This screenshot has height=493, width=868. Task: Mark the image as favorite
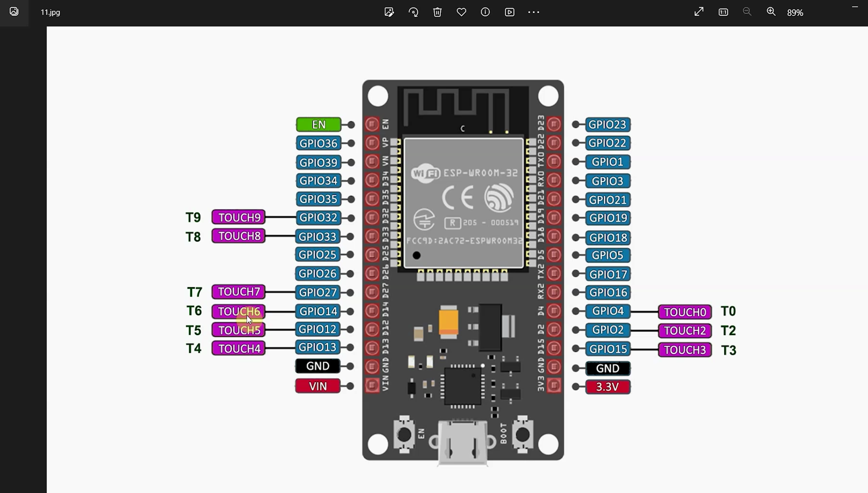pos(461,12)
